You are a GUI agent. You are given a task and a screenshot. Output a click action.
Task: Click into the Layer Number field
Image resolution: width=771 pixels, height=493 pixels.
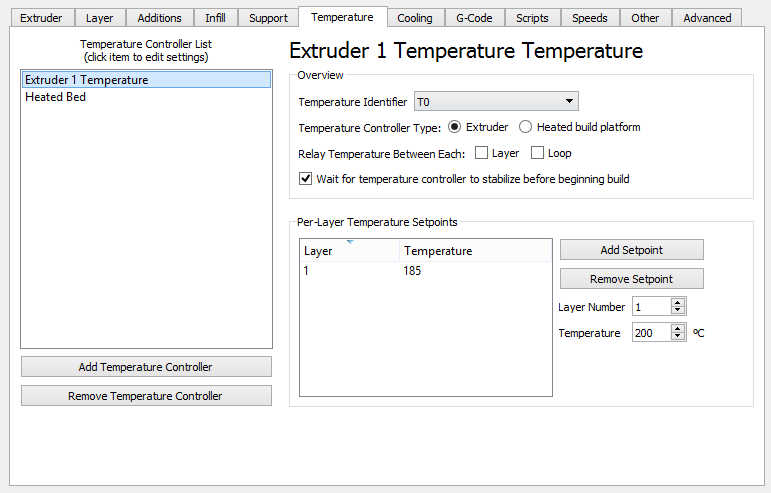652,307
